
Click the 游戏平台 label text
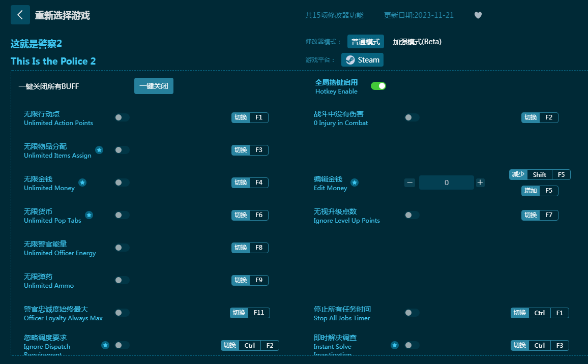tap(320, 60)
